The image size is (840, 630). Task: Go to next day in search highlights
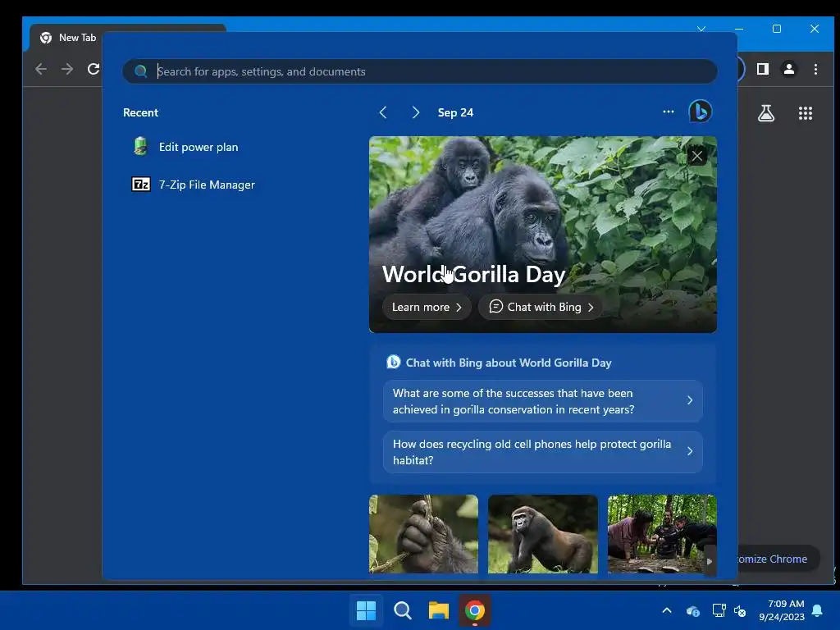point(416,112)
